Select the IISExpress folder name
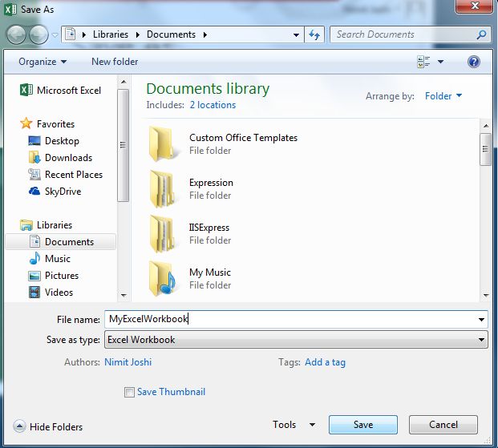The image size is (498, 448). (209, 228)
